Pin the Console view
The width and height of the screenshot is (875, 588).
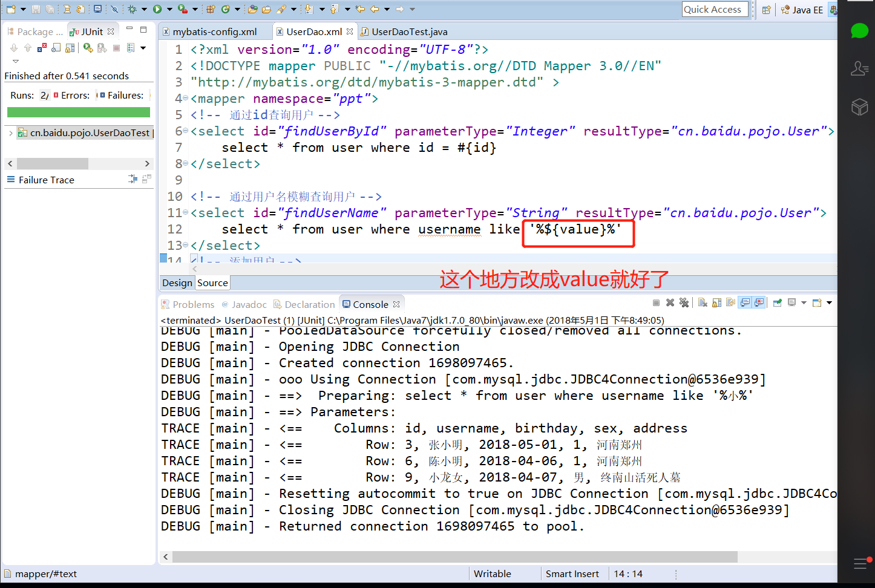778,303
